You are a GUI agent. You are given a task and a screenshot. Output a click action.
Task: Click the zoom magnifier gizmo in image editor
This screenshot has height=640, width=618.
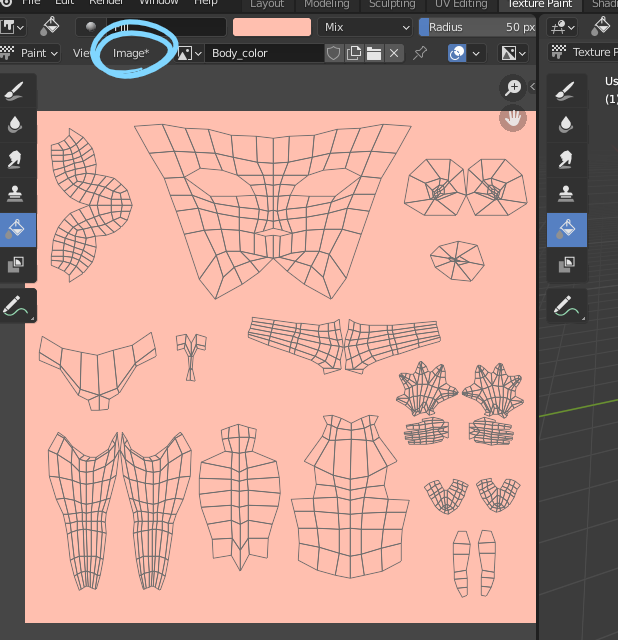click(513, 88)
